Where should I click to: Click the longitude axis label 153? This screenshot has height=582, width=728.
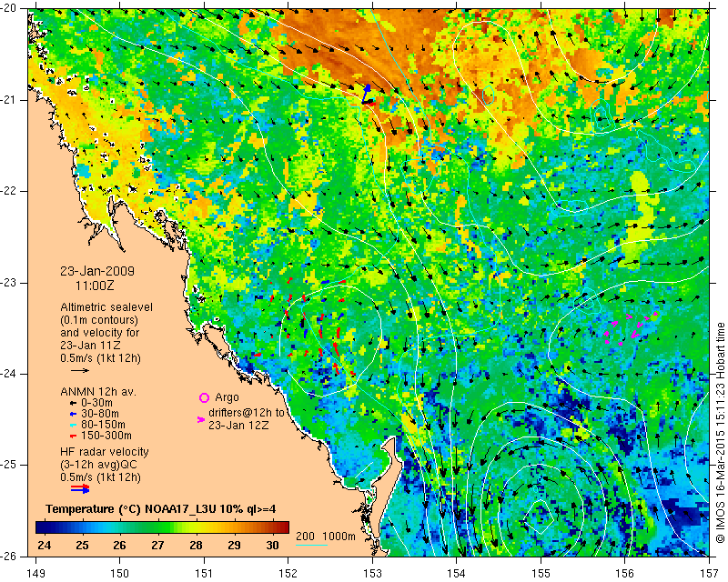pos(372,573)
